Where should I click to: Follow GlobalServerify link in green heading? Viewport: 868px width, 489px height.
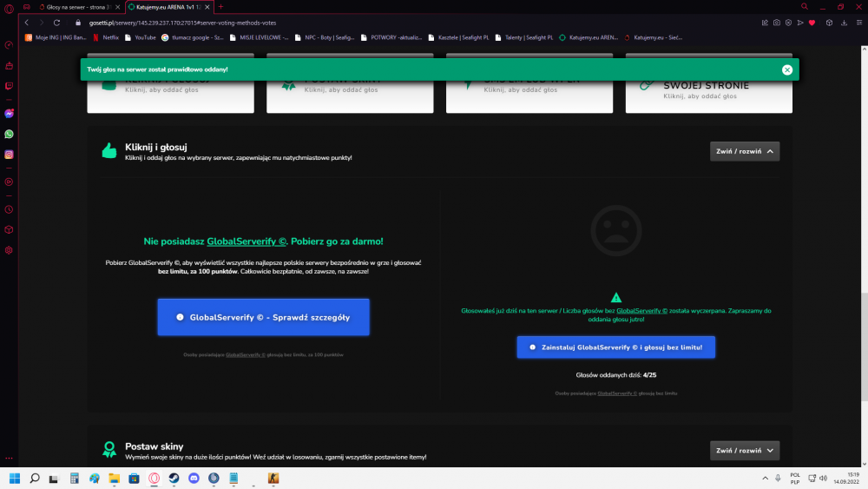(247, 241)
